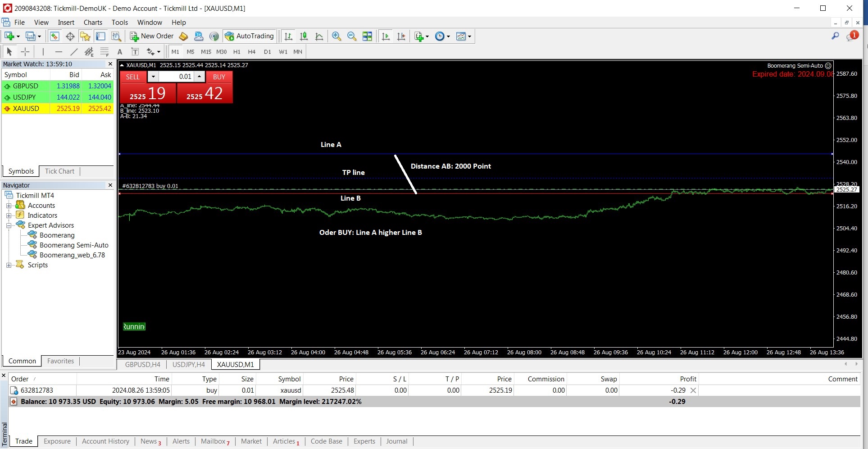Close the Market Watch panel
868x449 pixels.
(x=110, y=64)
